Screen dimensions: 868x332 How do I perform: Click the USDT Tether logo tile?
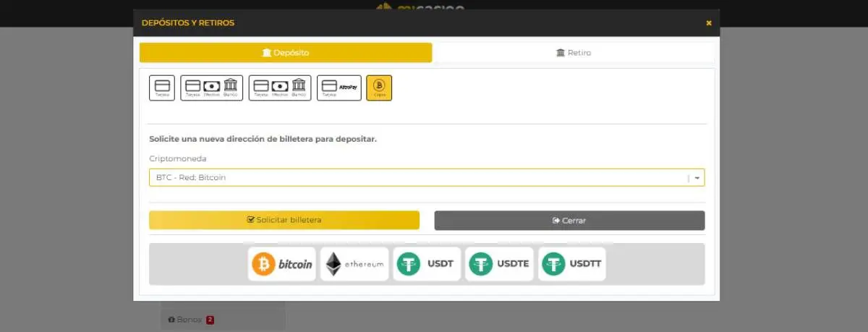pos(427,264)
